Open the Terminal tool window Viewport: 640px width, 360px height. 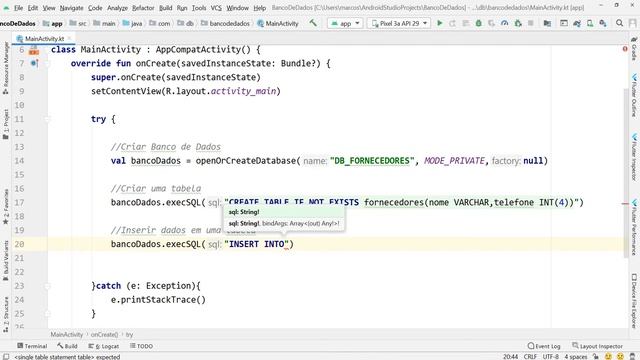32,346
